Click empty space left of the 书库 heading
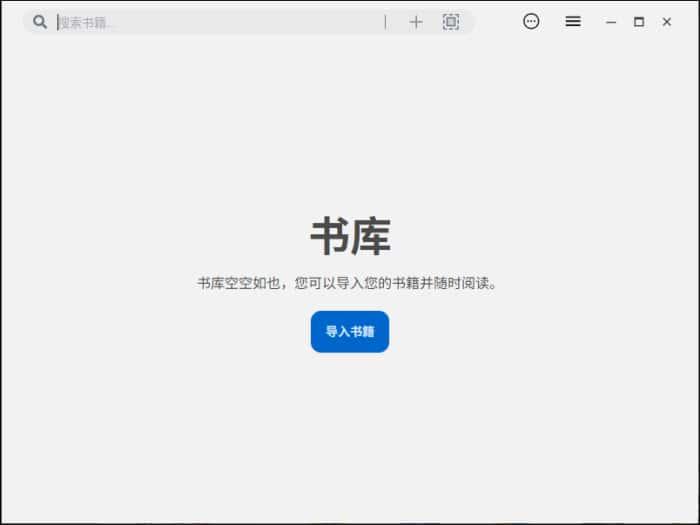The image size is (700, 525). 150,237
